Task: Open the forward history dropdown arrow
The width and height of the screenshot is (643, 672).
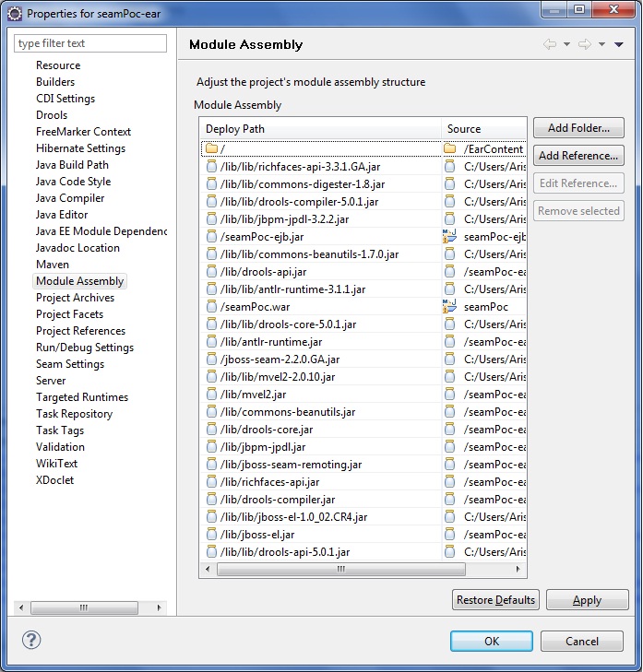Action: pyautogui.click(x=601, y=44)
